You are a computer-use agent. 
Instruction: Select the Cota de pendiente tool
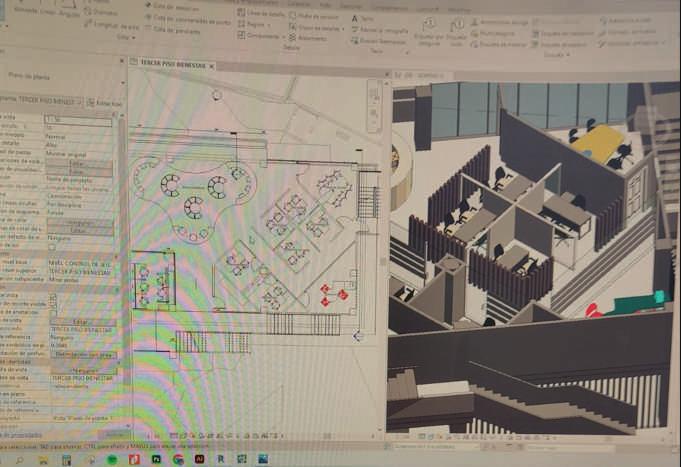[172, 30]
